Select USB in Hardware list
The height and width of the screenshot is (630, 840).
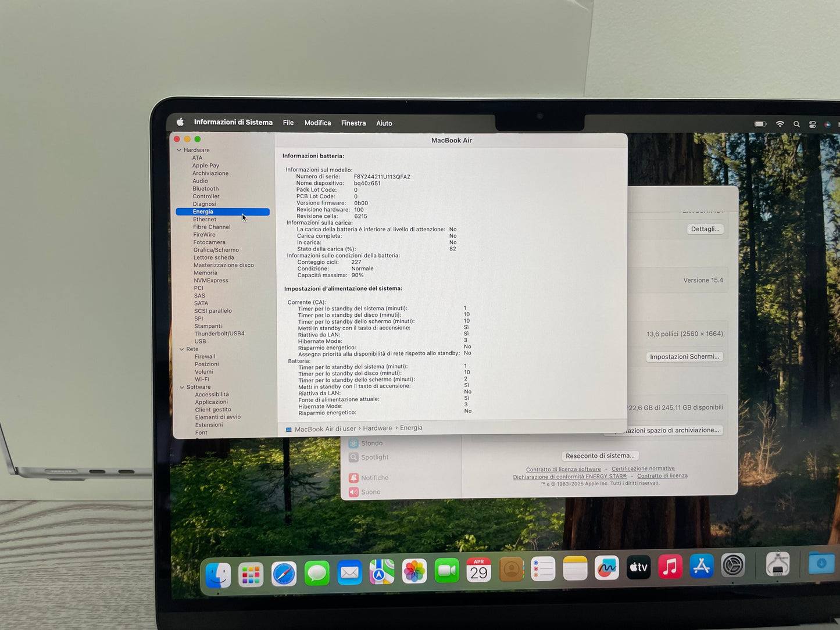click(x=200, y=341)
